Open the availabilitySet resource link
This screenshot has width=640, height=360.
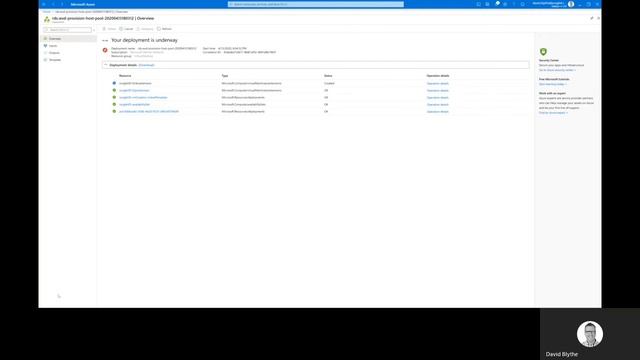(x=134, y=104)
